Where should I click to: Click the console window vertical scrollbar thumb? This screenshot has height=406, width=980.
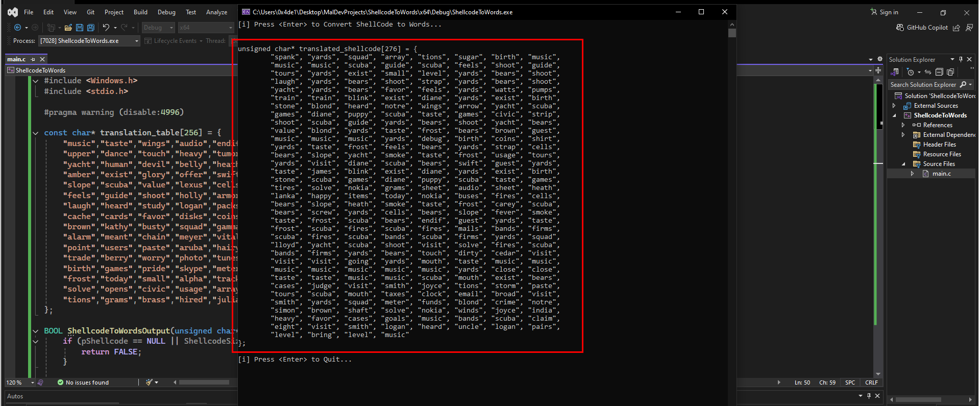[x=732, y=33]
